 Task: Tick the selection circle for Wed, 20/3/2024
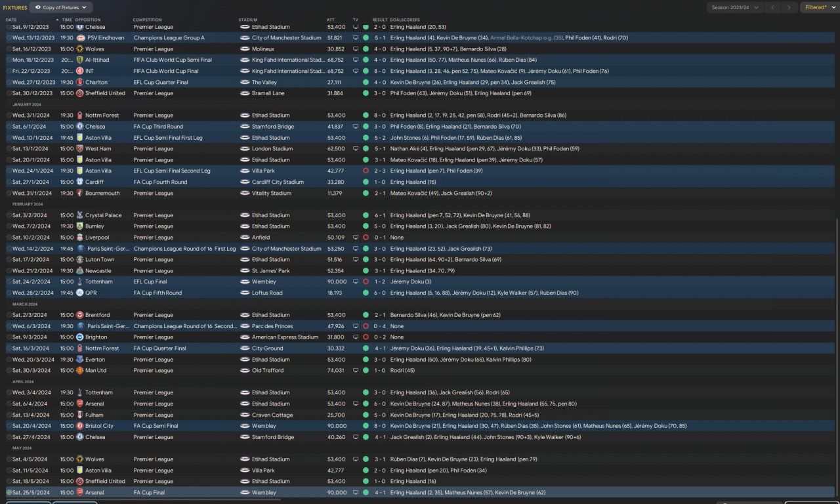pos(9,360)
